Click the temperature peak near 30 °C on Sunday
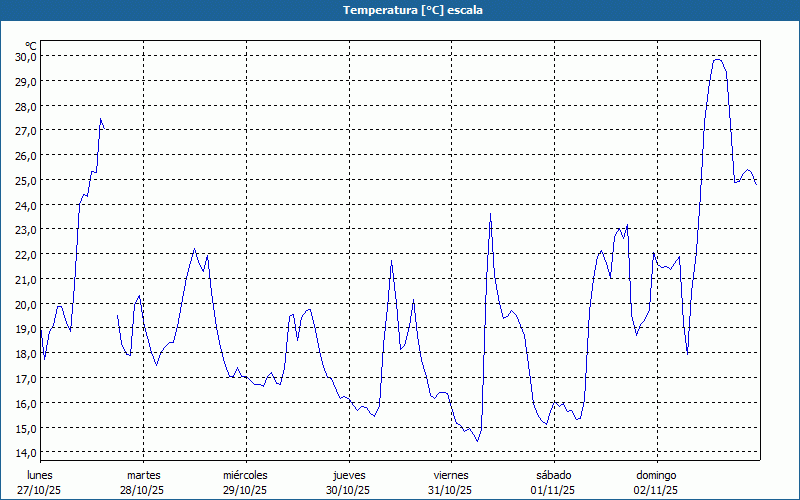The height and width of the screenshot is (500, 800). (718, 60)
